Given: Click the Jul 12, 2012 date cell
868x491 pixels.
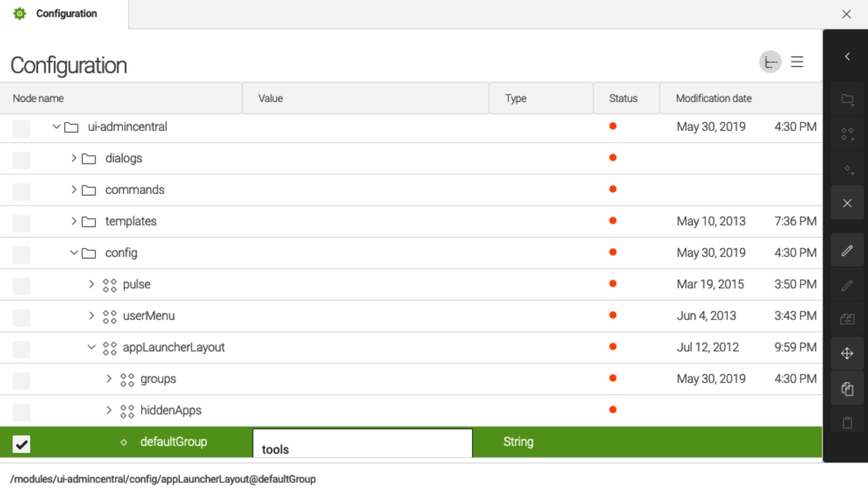Looking at the screenshot, I should coord(708,347).
